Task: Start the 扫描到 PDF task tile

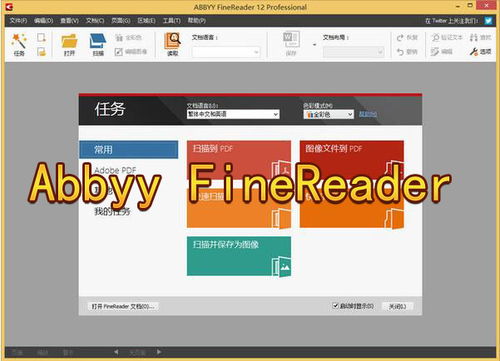Action: click(239, 160)
